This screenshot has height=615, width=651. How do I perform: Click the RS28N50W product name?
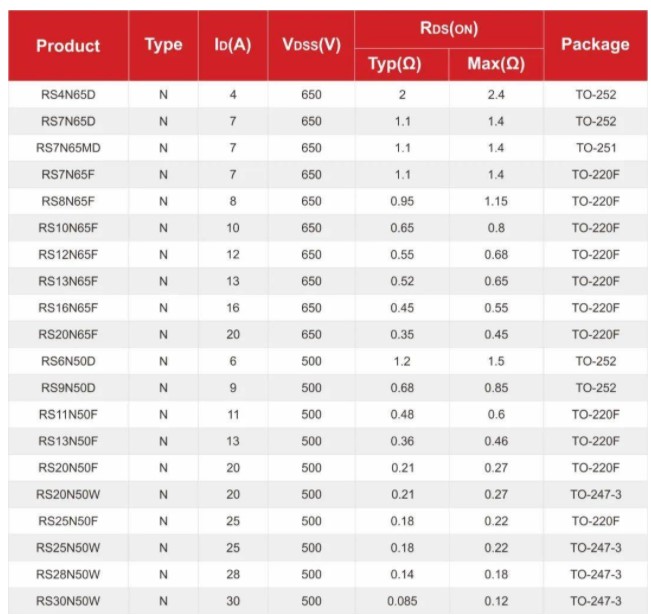tap(68, 574)
